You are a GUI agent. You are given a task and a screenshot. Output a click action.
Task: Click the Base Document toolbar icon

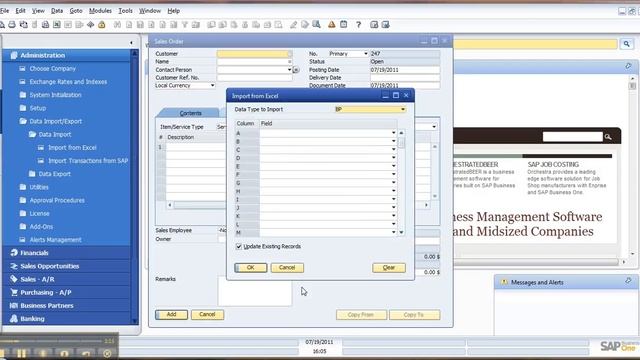coord(211,25)
